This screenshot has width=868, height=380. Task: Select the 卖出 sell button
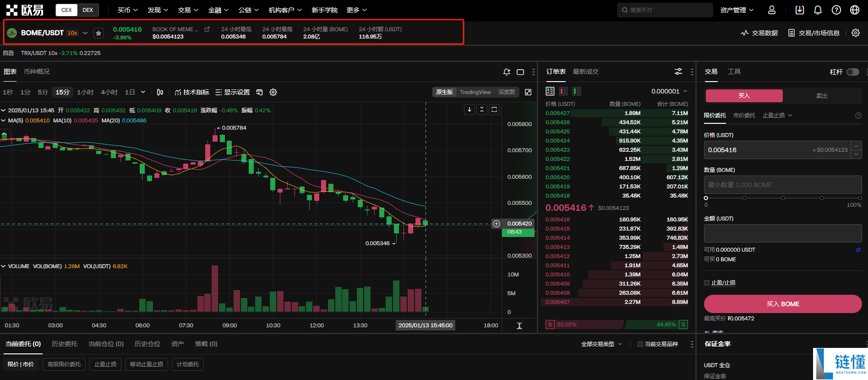tap(822, 96)
